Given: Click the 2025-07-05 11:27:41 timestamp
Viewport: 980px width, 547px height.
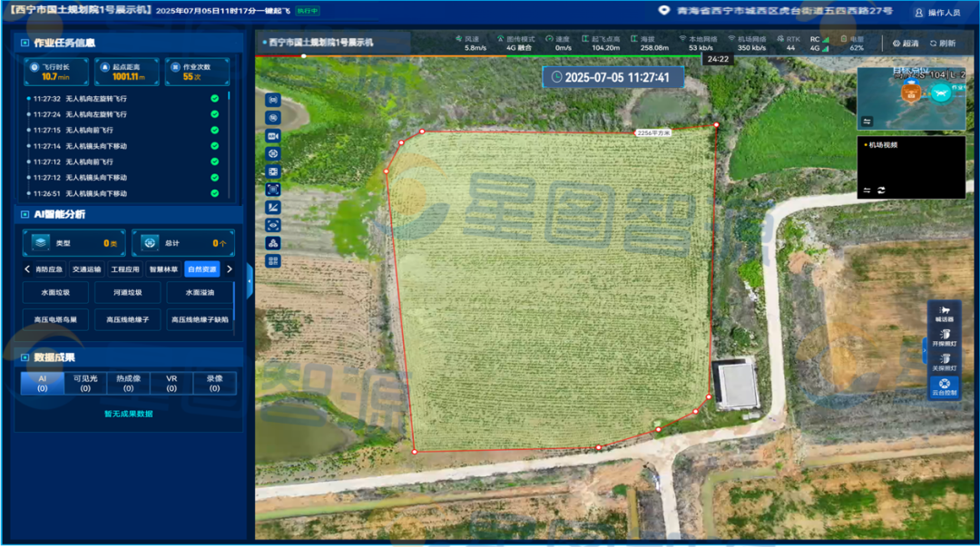Looking at the screenshot, I should coord(612,77).
